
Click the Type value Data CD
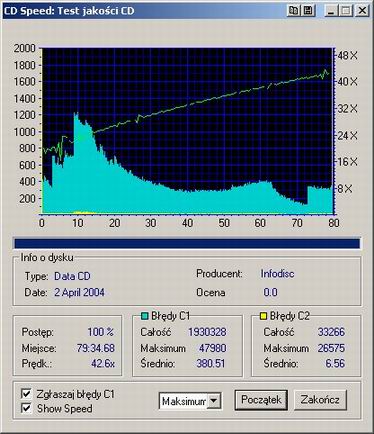72,276
